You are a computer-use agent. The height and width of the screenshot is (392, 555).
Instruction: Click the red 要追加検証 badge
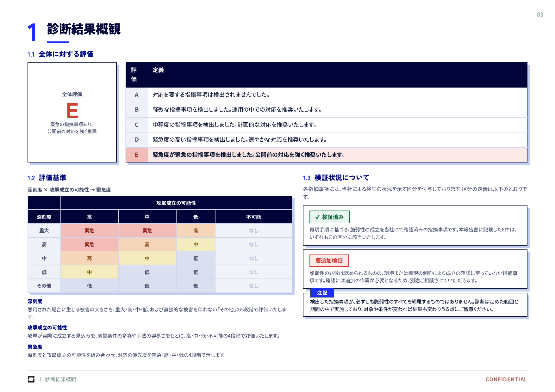pyautogui.click(x=329, y=260)
